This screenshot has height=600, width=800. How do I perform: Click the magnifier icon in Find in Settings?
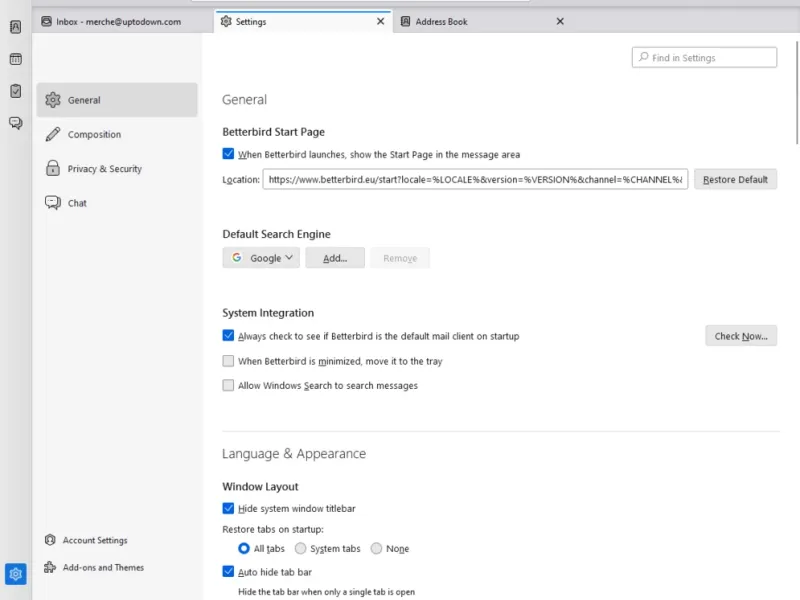[644, 57]
